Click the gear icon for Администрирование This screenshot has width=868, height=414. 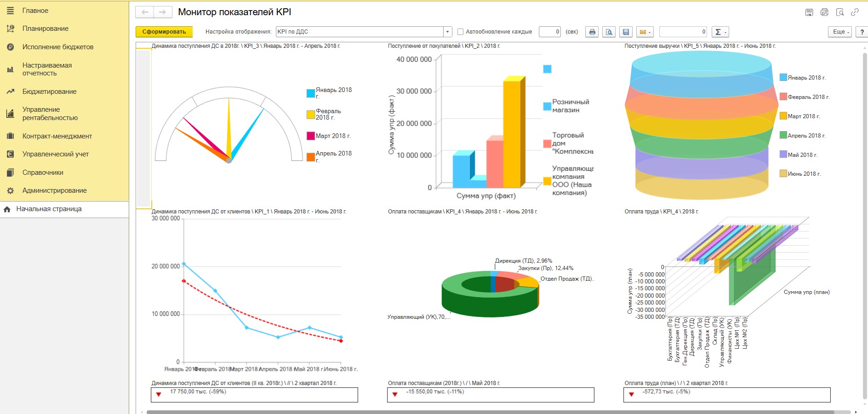click(x=10, y=190)
